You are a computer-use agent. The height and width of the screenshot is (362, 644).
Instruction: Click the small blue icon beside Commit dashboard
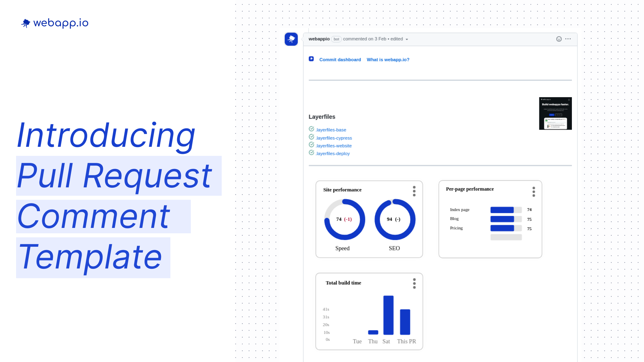tap(311, 59)
